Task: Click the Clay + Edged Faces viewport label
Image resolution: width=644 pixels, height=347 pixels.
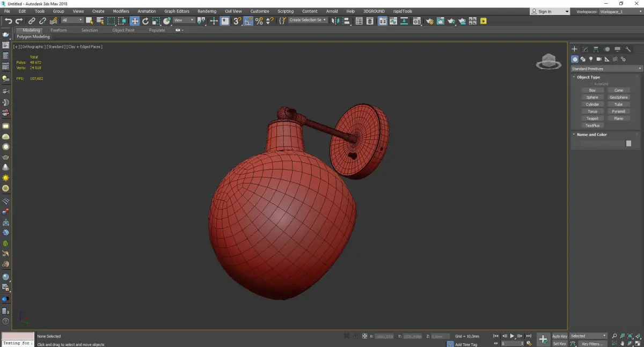Action: point(85,47)
